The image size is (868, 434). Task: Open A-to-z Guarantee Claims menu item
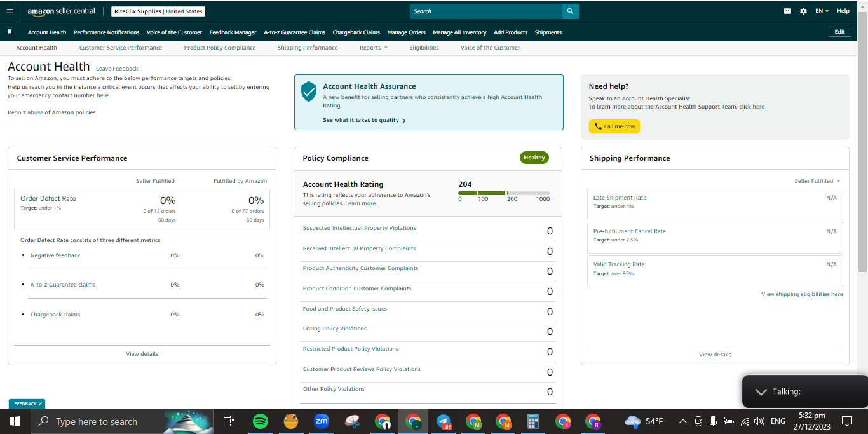pos(294,32)
